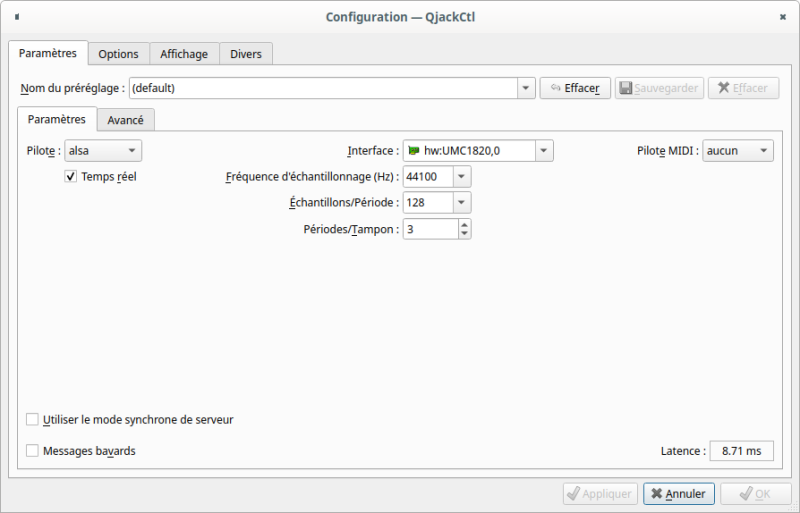
Task: Expand the Interface device dropdown arrow
Action: tap(543, 151)
